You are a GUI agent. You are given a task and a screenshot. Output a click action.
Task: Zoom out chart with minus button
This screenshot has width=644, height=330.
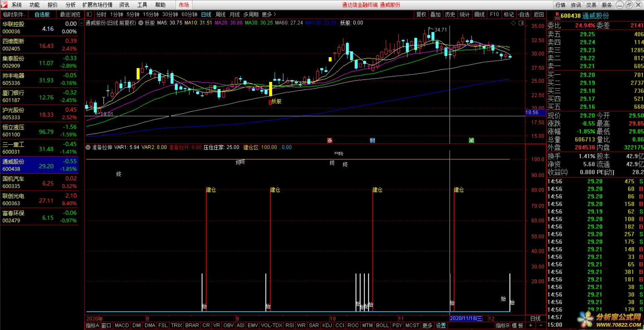click(x=541, y=325)
